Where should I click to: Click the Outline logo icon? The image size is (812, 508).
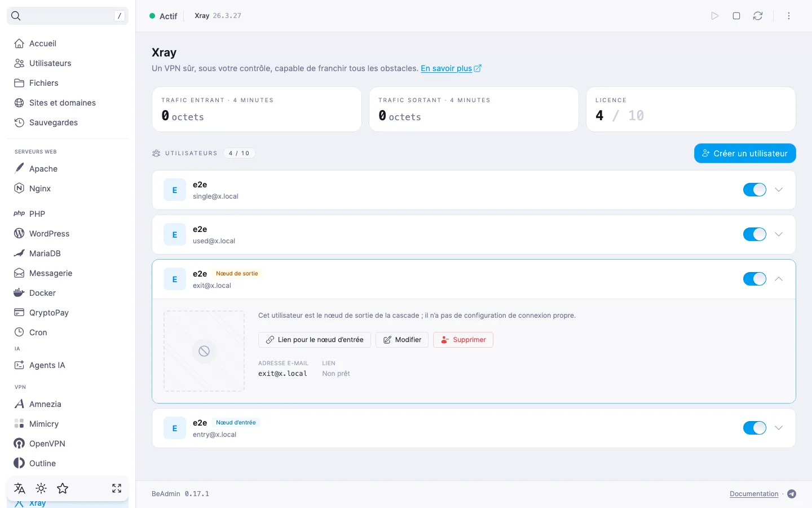[x=19, y=463]
